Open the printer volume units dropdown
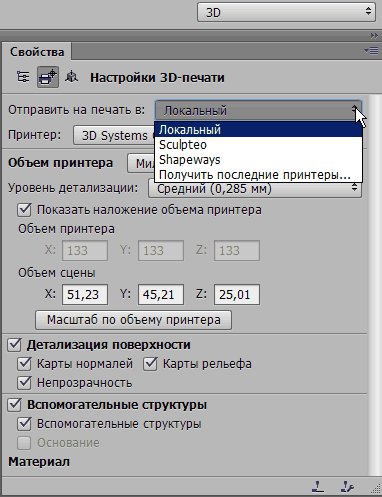This screenshot has width=382, height=497. click(x=141, y=163)
